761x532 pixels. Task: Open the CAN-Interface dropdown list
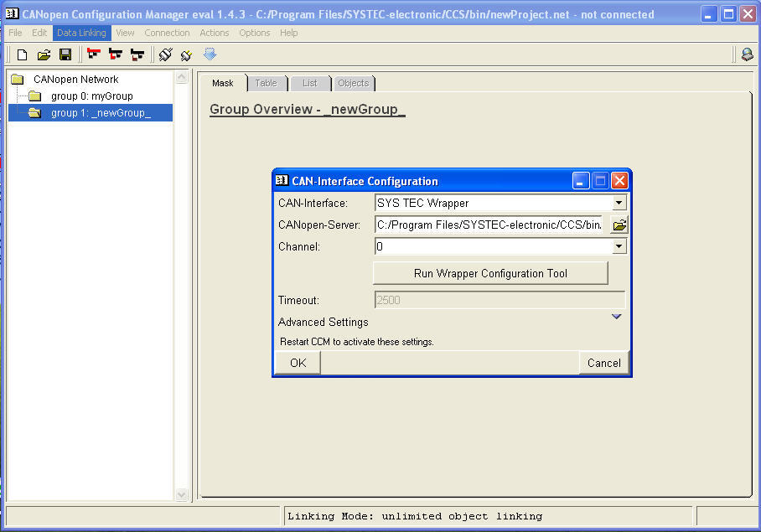619,203
